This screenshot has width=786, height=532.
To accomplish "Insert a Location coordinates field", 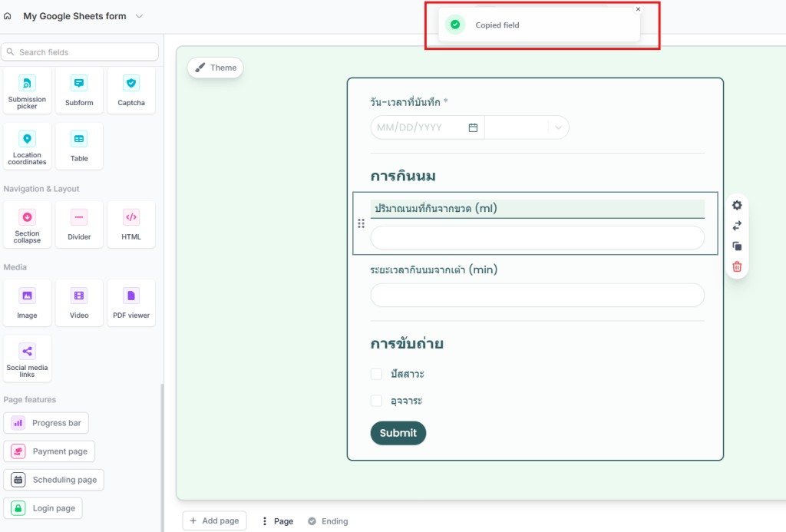I will pos(27,146).
